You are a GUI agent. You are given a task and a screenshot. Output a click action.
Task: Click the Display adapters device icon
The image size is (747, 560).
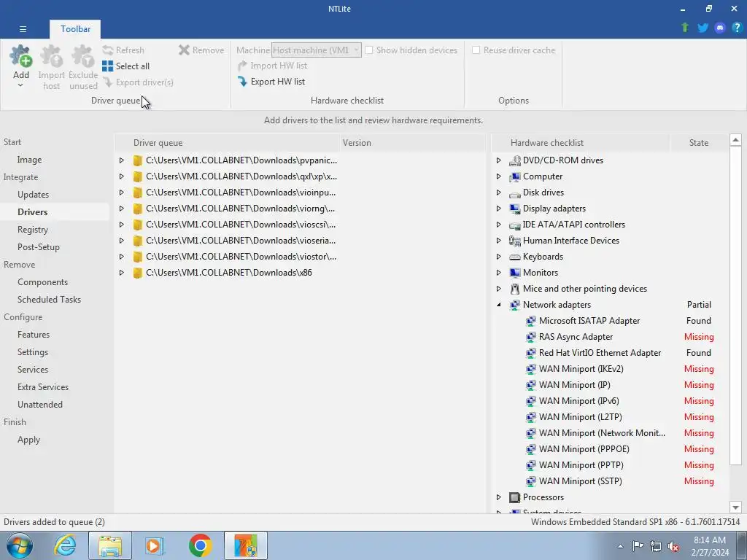[x=514, y=209]
